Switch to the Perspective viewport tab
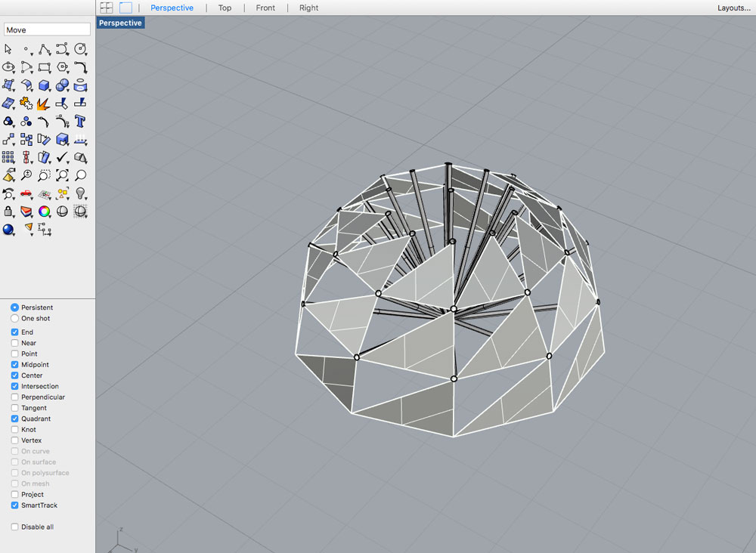Viewport: 756px width, 553px height. click(x=172, y=8)
